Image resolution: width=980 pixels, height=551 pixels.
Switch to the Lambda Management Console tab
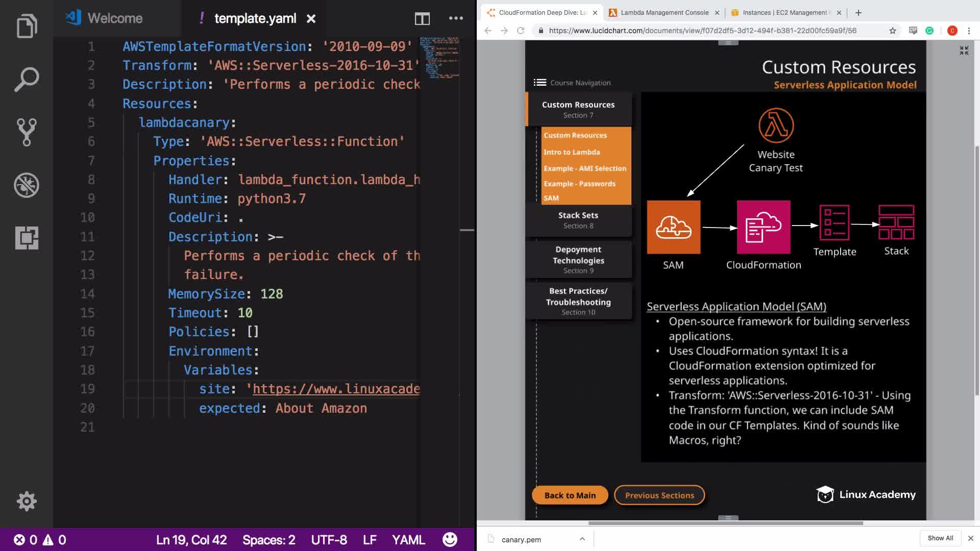tap(664, 13)
